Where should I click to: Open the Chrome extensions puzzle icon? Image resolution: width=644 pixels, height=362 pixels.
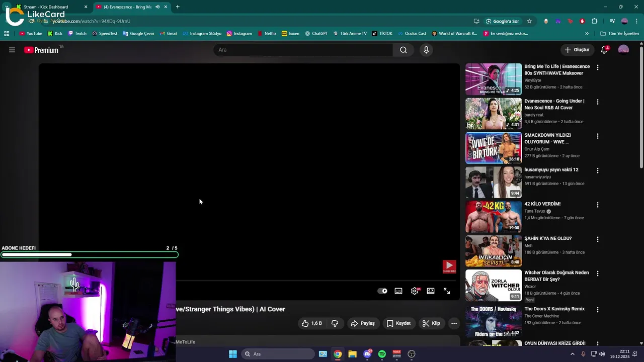[x=595, y=21]
